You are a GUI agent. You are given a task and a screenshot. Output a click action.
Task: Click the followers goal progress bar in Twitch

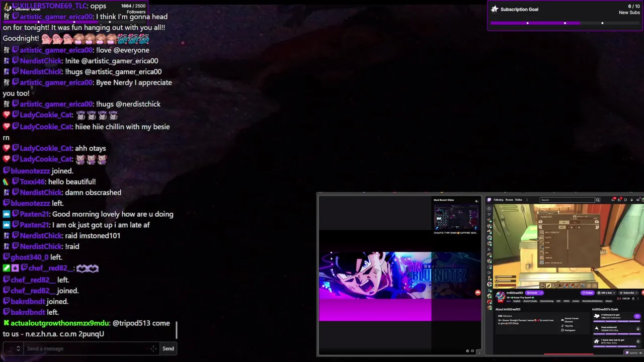click(x=617, y=321)
